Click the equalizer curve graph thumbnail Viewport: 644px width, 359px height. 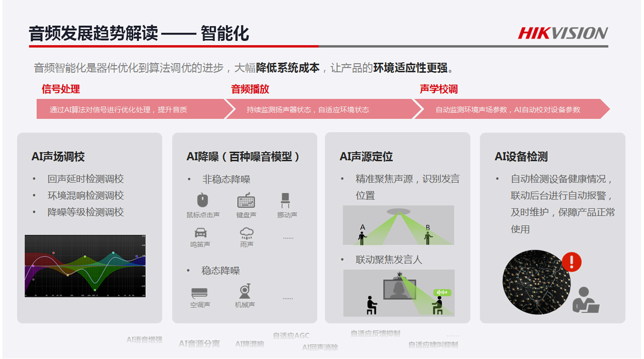click(85, 266)
